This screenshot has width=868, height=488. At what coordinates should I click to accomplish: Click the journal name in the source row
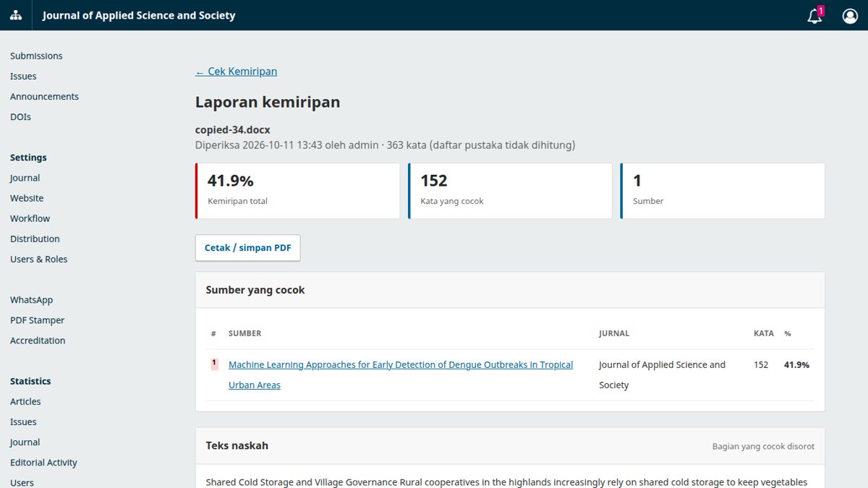pos(662,374)
